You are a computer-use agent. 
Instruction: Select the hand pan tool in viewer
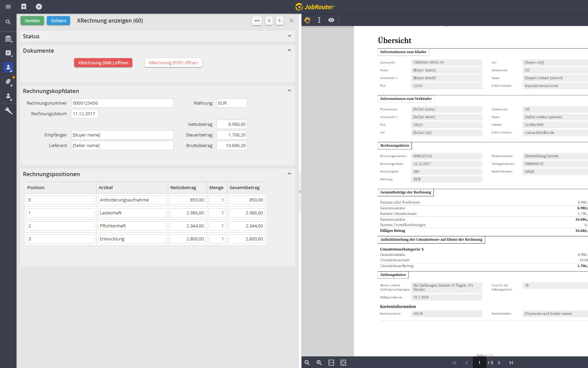pos(307,20)
